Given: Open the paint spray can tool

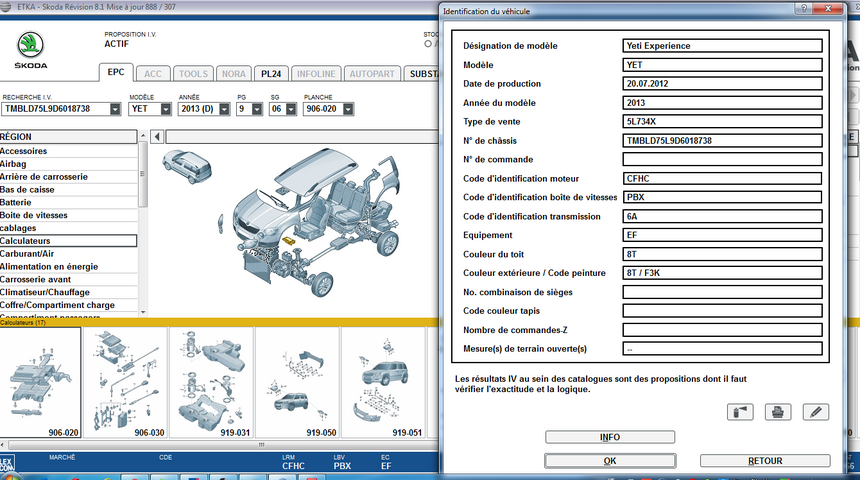Looking at the screenshot, I should pyautogui.click(x=740, y=411).
